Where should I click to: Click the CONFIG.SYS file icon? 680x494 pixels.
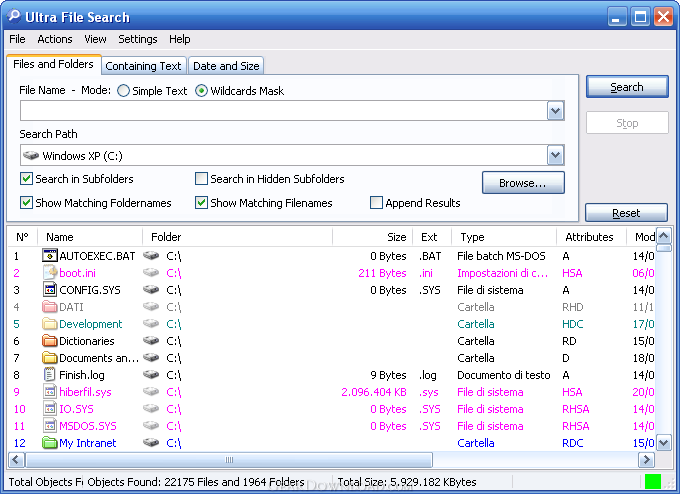coord(49,290)
